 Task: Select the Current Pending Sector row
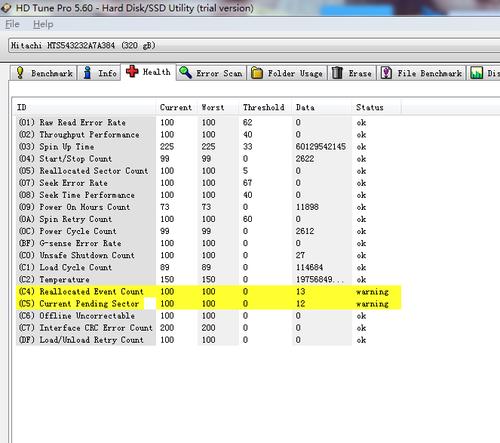click(209, 304)
